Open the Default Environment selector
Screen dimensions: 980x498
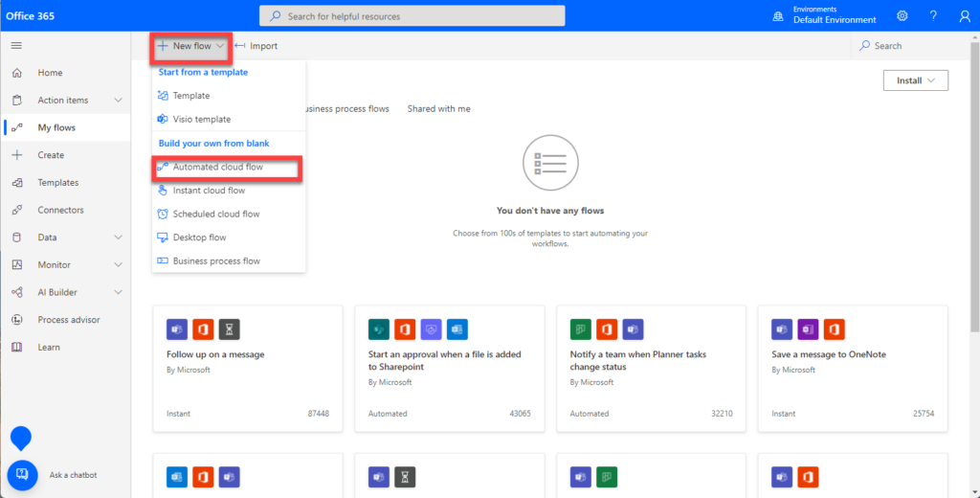pos(835,20)
